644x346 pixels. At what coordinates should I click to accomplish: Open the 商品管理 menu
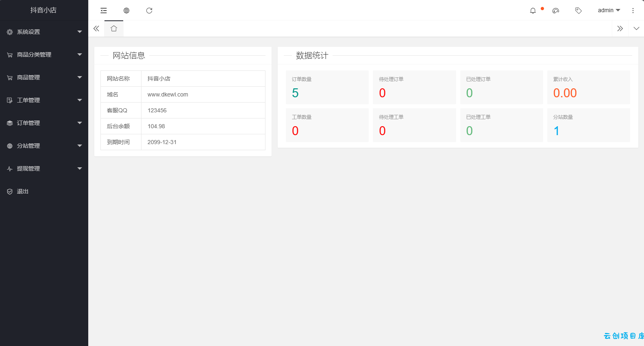tap(44, 77)
